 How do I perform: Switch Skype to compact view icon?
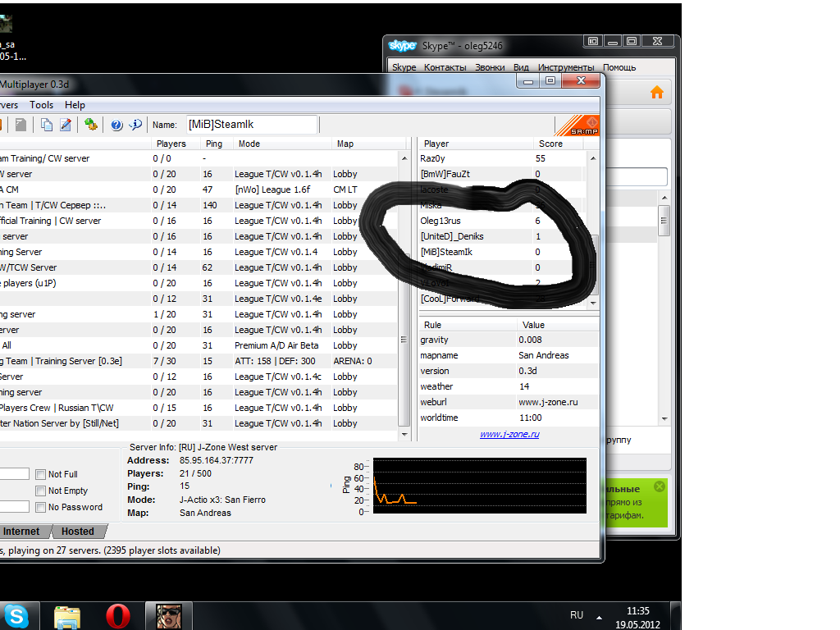(593, 41)
